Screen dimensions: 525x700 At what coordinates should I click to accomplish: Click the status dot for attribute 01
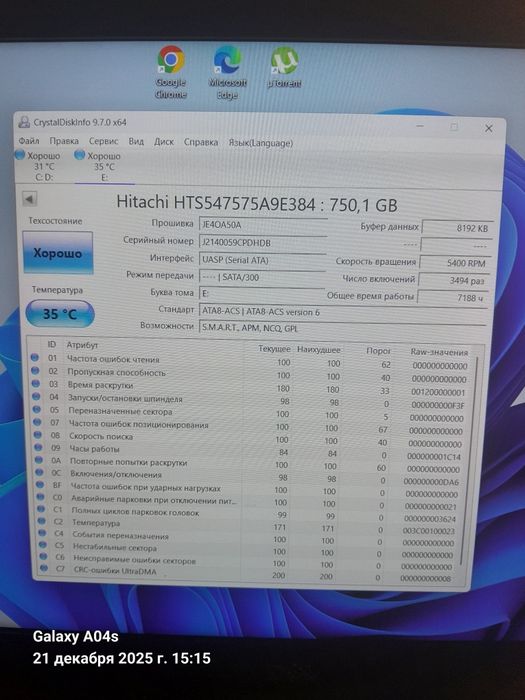click(34, 358)
